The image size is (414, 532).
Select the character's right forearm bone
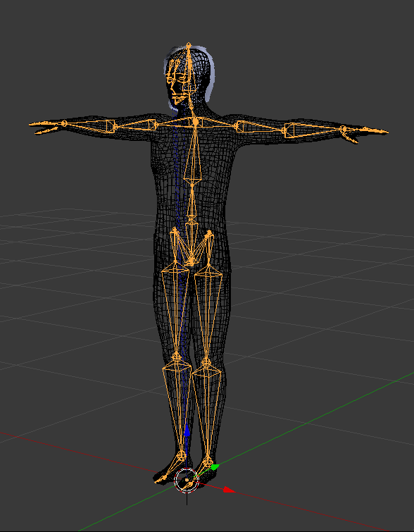90,125
